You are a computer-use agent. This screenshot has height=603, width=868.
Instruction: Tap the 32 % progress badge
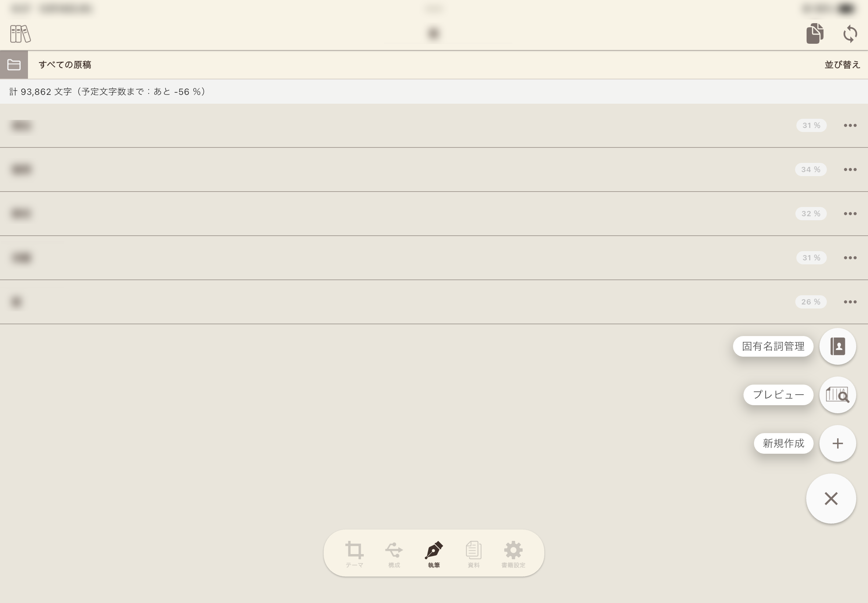point(811,214)
